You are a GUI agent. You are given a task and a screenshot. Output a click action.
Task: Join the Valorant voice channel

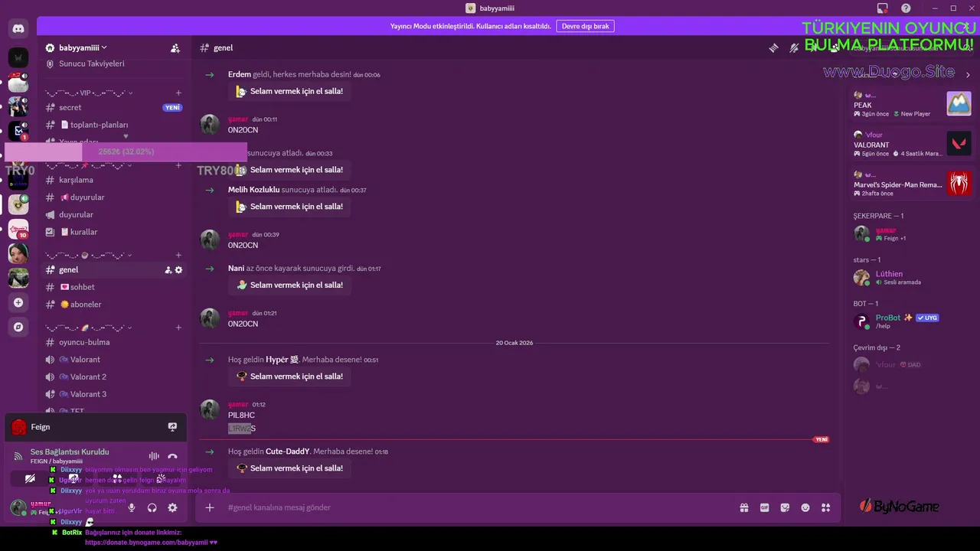click(113, 360)
